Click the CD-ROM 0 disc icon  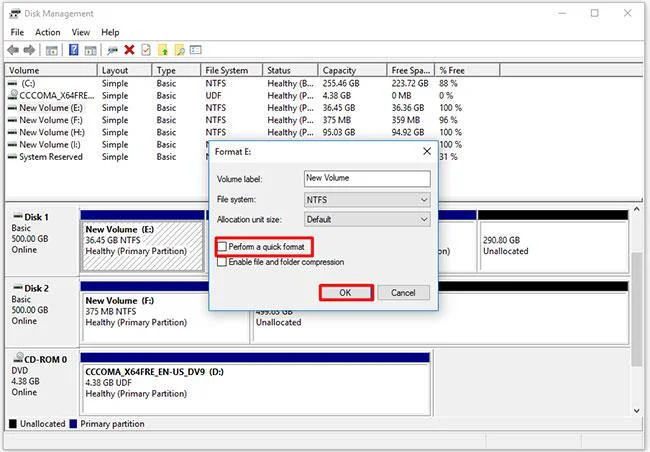[x=18, y=358]
